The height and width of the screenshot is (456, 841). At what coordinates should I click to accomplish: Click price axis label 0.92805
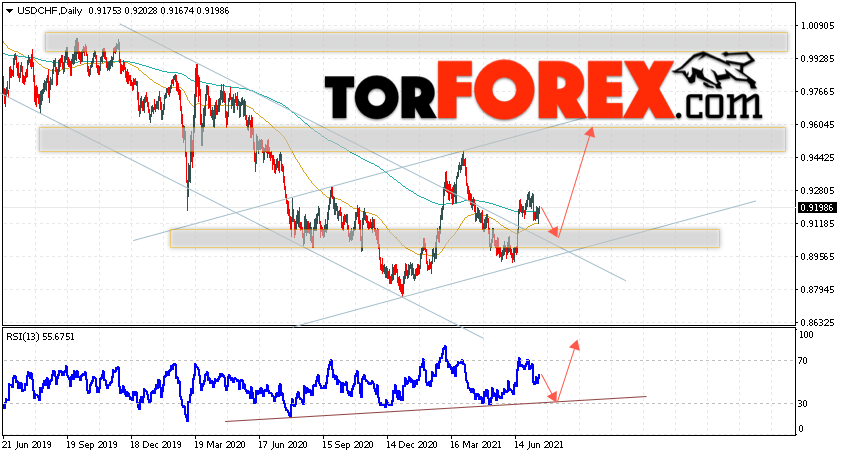817,190
